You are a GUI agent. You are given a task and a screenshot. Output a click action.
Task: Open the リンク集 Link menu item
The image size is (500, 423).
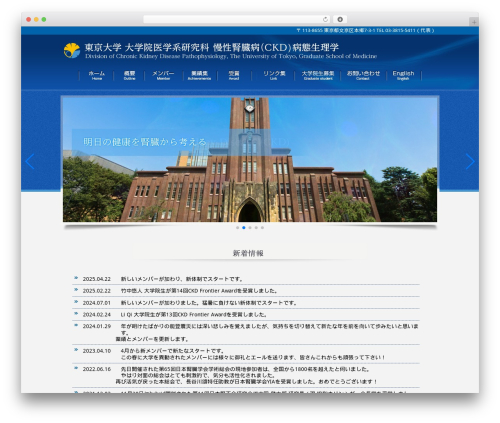pos(274,75)
